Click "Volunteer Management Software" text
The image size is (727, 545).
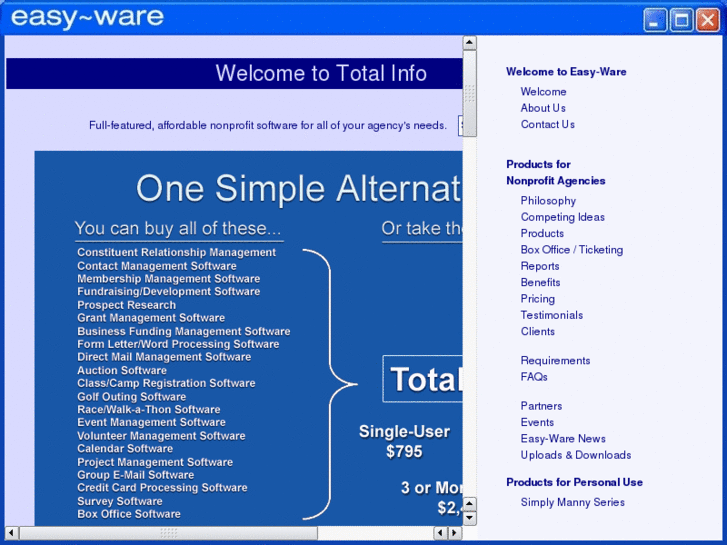coord(161,436)
